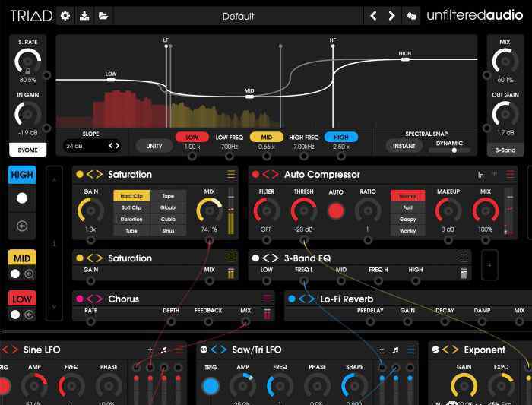Toggle HIGH band solo white circle
The width and height of the screenshot is (532, 405).
22,198
